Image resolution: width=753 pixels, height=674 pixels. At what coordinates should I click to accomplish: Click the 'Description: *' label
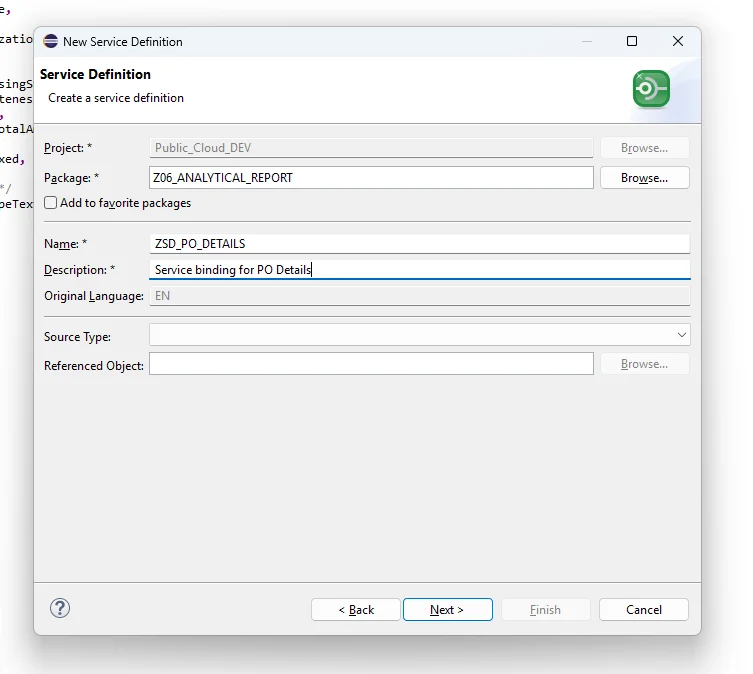[79, 270]
